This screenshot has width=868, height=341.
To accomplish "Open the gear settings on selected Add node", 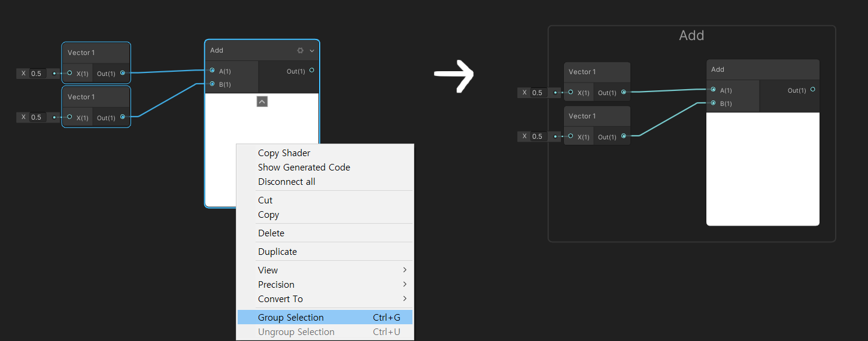I will (x=301, y=51).
